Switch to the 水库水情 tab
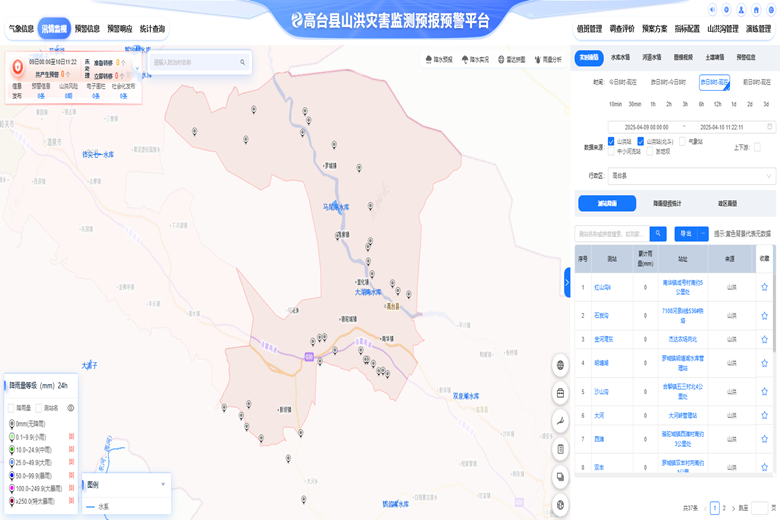 tap(620, 57)
